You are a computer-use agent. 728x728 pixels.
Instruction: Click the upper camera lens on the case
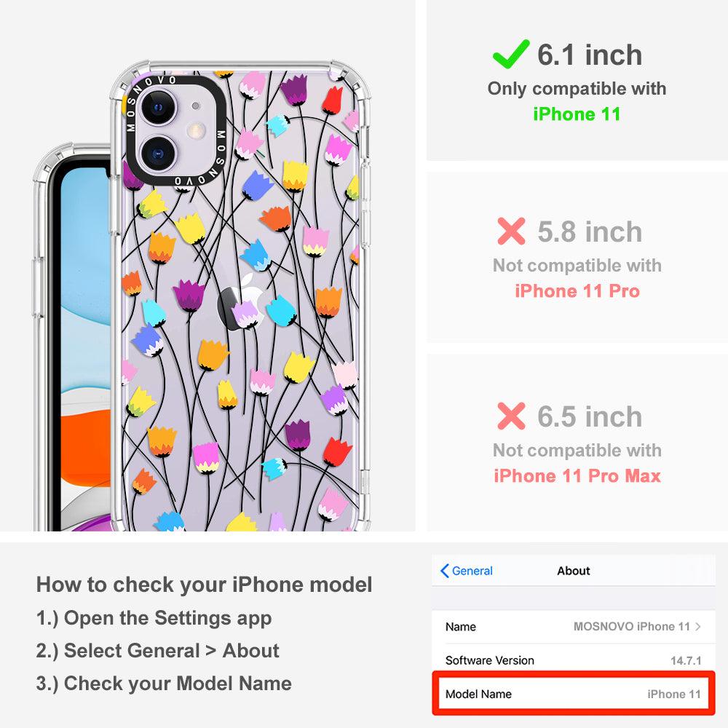pos(159,108)
